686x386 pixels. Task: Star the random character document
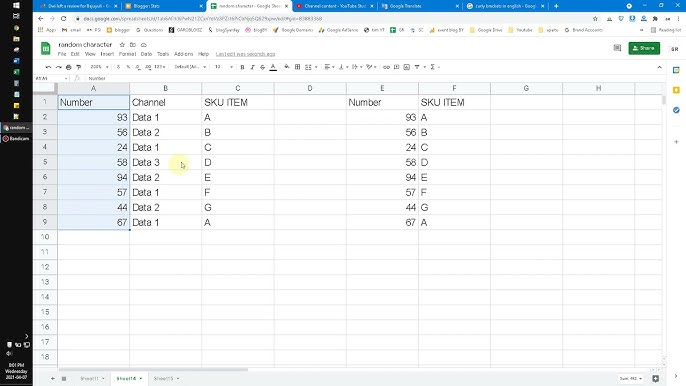[122, 45]
